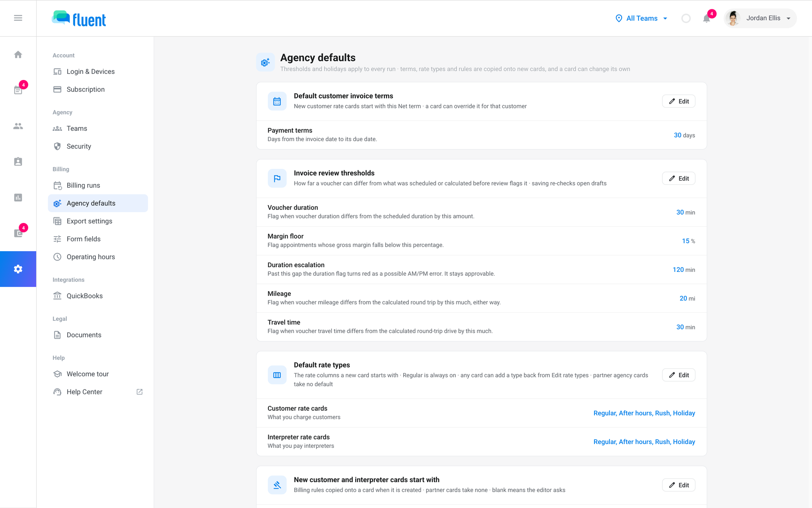Open notifications bell
812x508 pixels.
(x=706, y=18)
